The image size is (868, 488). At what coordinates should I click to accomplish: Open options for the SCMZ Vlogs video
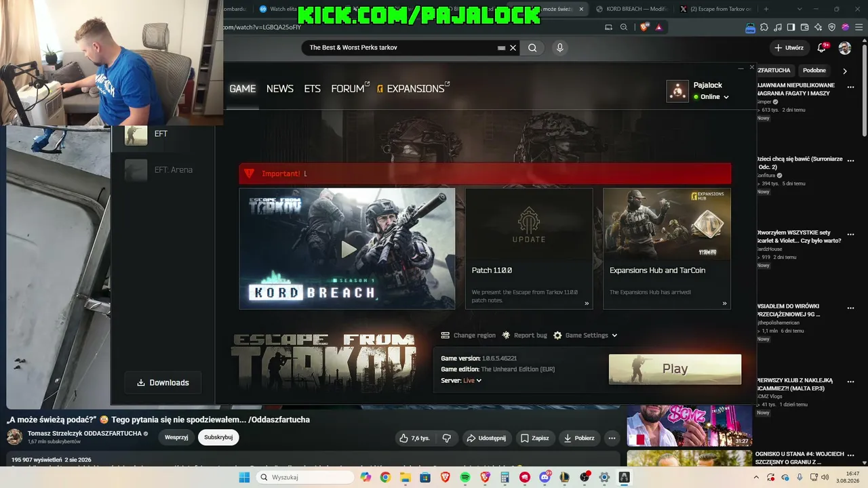click(x=850, y=382)
